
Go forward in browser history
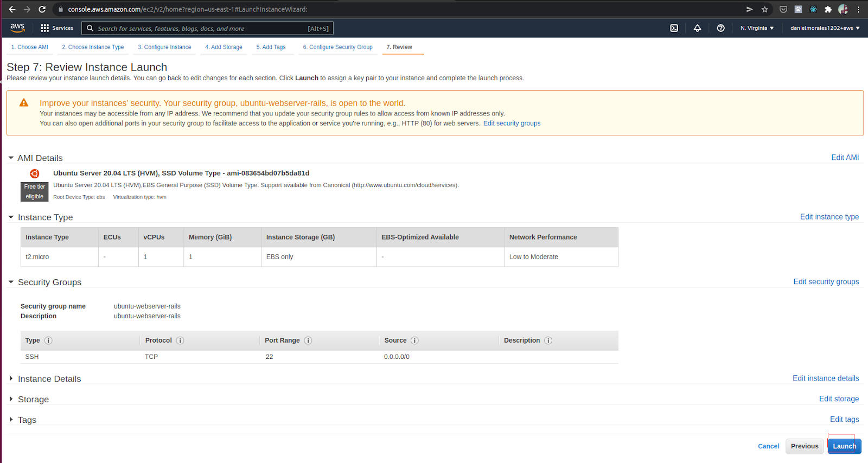pos(27,9)
